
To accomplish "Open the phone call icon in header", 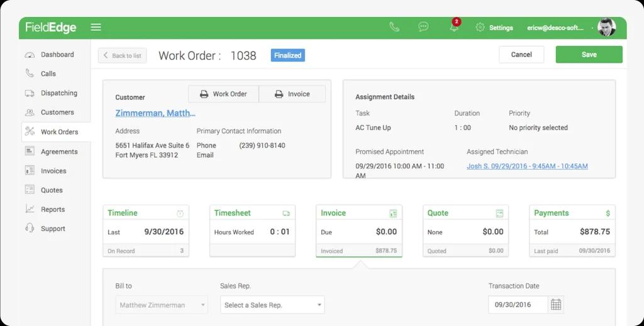I will tap(394, 27).
